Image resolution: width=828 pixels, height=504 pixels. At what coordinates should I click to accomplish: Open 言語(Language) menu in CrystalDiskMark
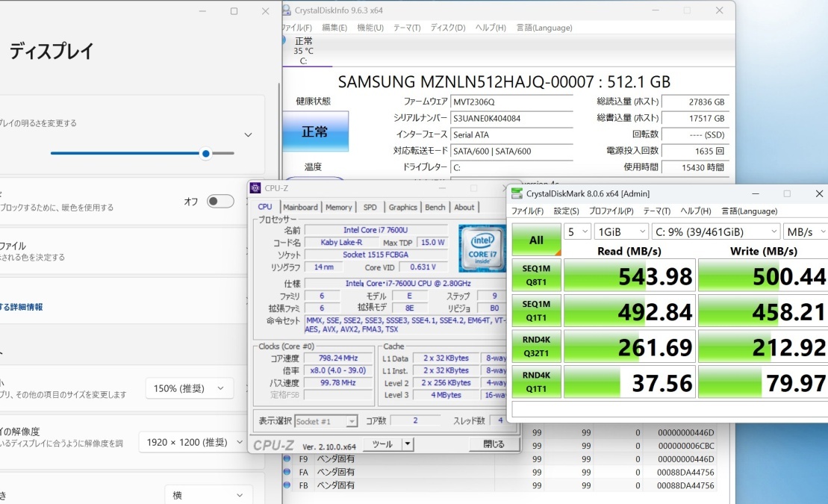(x=750, y=211)
